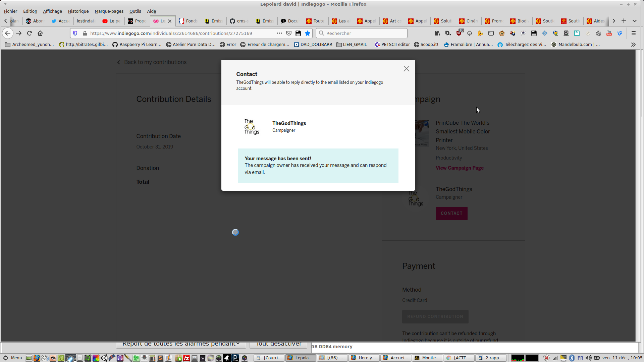Toggle the sidebar view icon
Image resolution: width=644 pixels, height=362 pixels.
pyautogui.click(x=491, y=33)
